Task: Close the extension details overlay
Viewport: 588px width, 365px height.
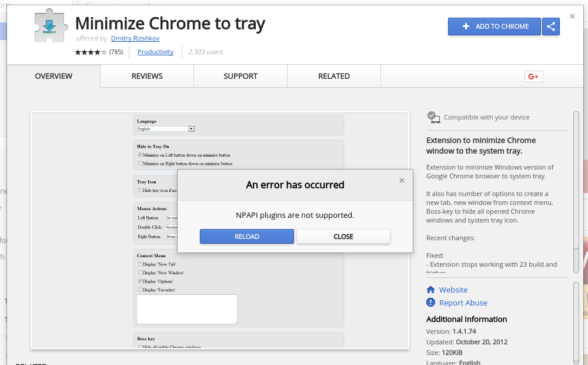Action: click(572, 16)
